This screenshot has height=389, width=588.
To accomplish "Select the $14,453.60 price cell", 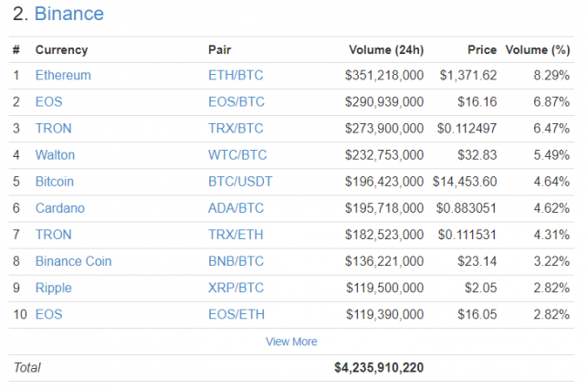I will [x=465, y=182].
